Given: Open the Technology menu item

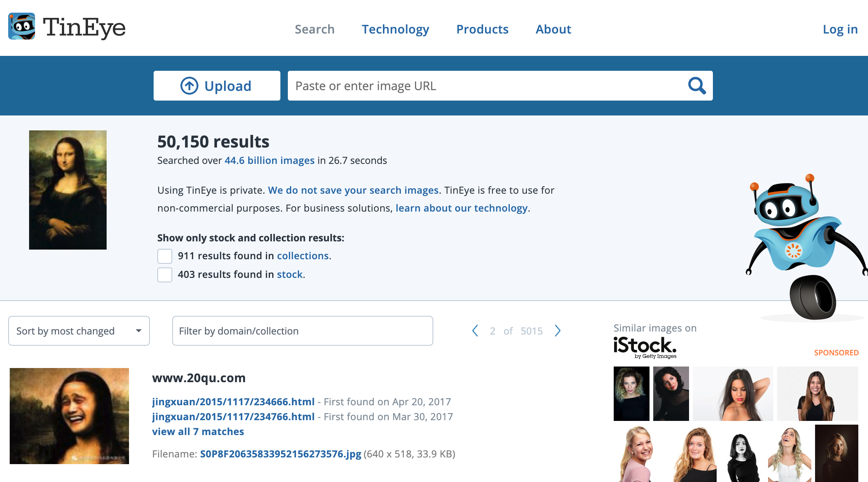Looking at the screenshot, I should click(395, 29).
